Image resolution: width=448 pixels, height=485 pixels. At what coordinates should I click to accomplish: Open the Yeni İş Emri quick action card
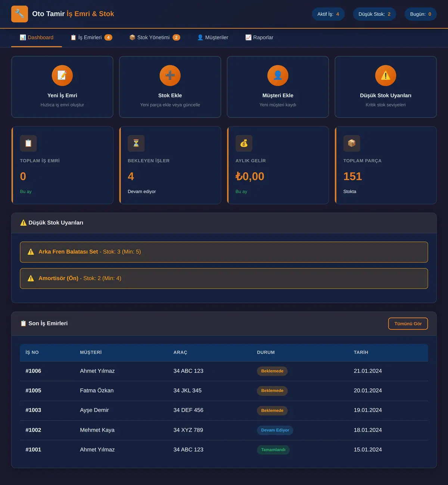click(x=62, y=87)
